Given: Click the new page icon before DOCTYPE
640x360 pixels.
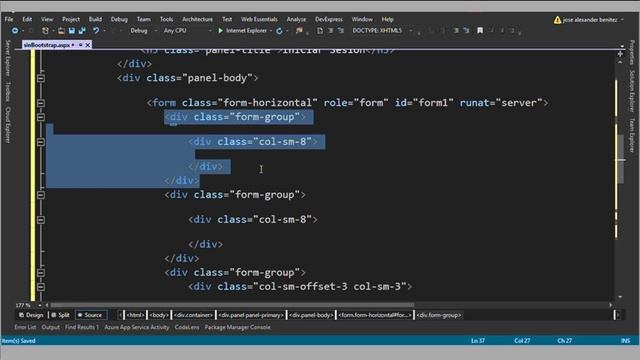Looking at the screenshot, I should [320, 31].
